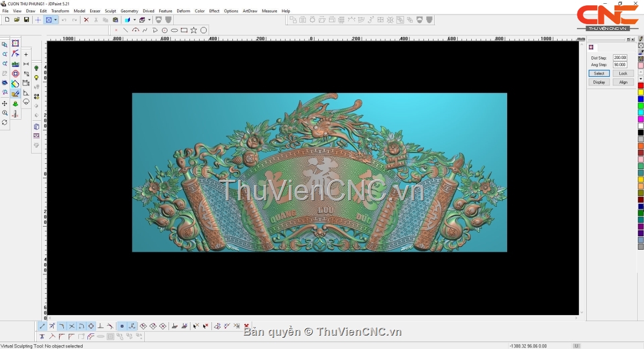This screenshot has width=644, height=349.
Task: Click the pan move arrows tool
Action: coord(5,104)
